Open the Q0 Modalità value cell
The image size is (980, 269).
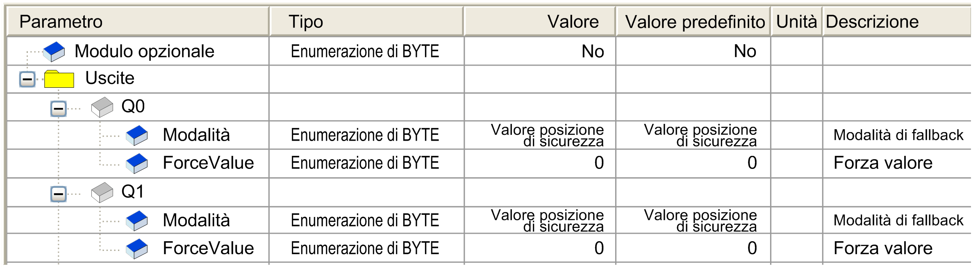click(540, 135)
